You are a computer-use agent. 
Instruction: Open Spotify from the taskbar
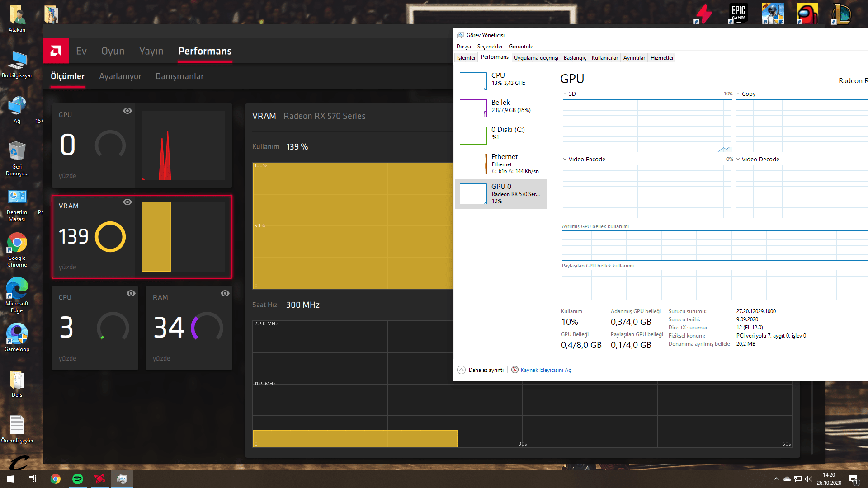(78, 479)
